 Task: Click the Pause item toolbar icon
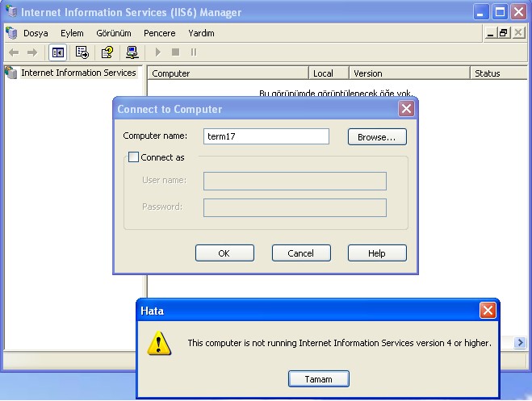pos(193,52)
